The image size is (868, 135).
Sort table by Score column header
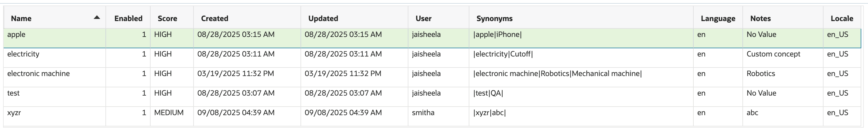167,19
